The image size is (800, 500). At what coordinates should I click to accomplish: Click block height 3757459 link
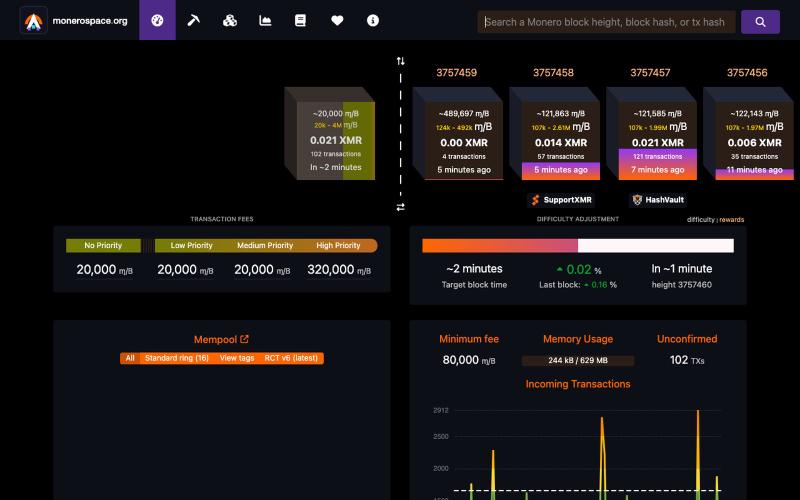[x=456, y=72]
